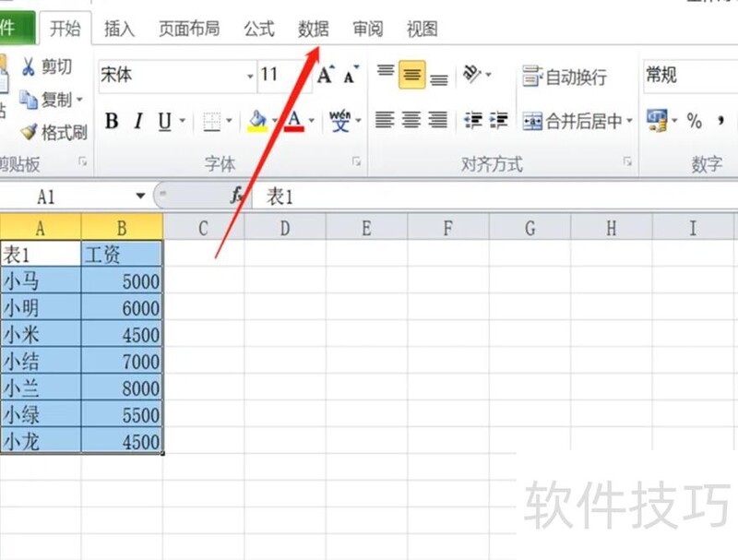The image size is (738, 560).
Task: Click cell containing 小龙
Action: [x=41, y=441]
